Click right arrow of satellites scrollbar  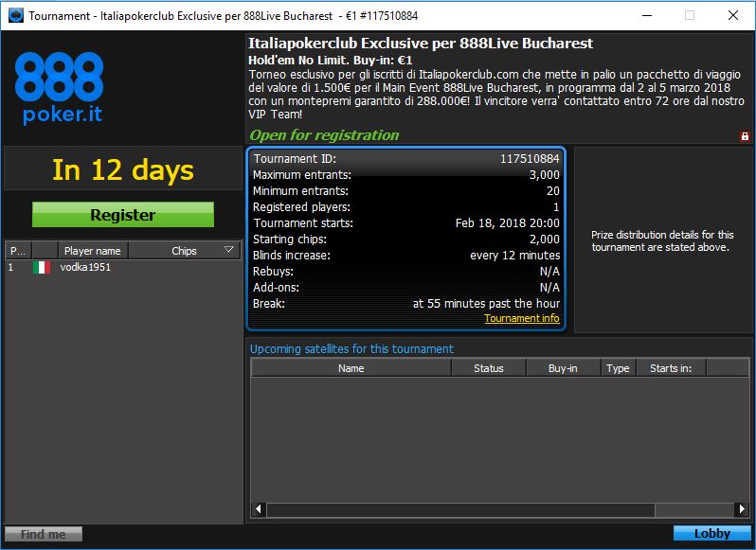(x=742, y=509)
